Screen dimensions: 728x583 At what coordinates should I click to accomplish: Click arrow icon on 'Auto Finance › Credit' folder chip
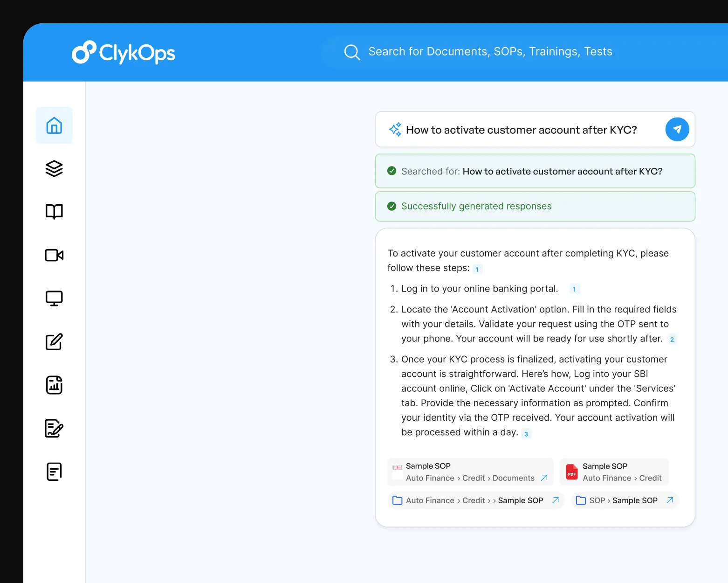click(x=556, y=500)
